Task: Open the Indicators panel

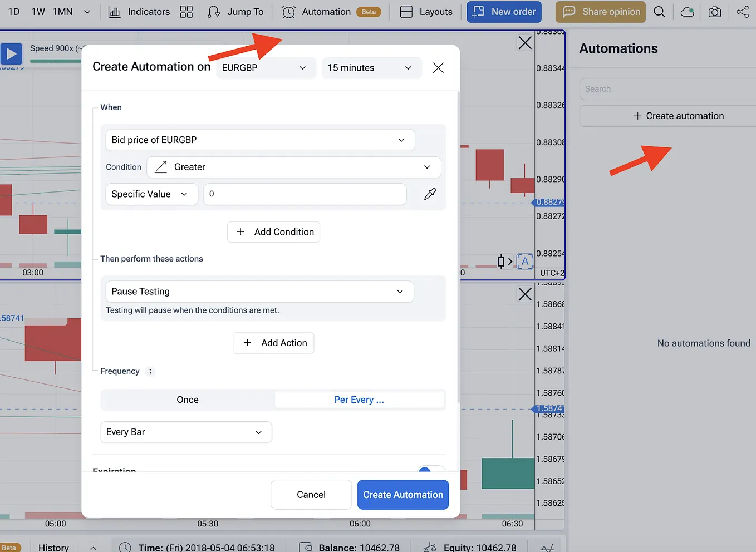Action: (x=139, y=11)
